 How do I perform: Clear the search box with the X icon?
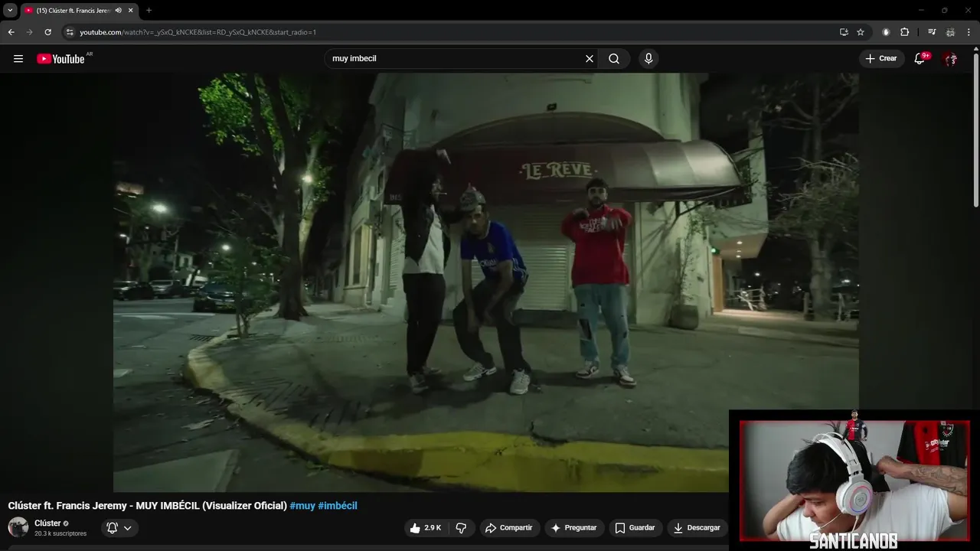tap(590, 59)
